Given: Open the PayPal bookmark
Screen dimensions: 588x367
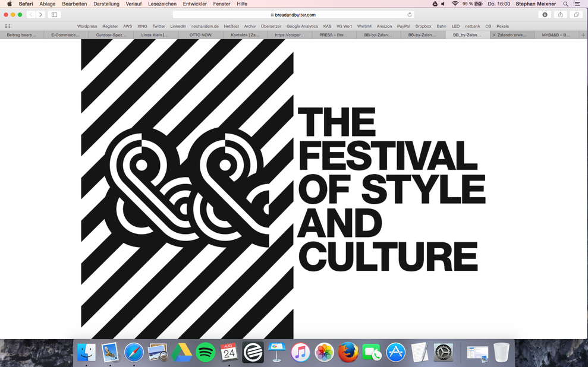Looking at the screenshot, I should click(404, 26).
